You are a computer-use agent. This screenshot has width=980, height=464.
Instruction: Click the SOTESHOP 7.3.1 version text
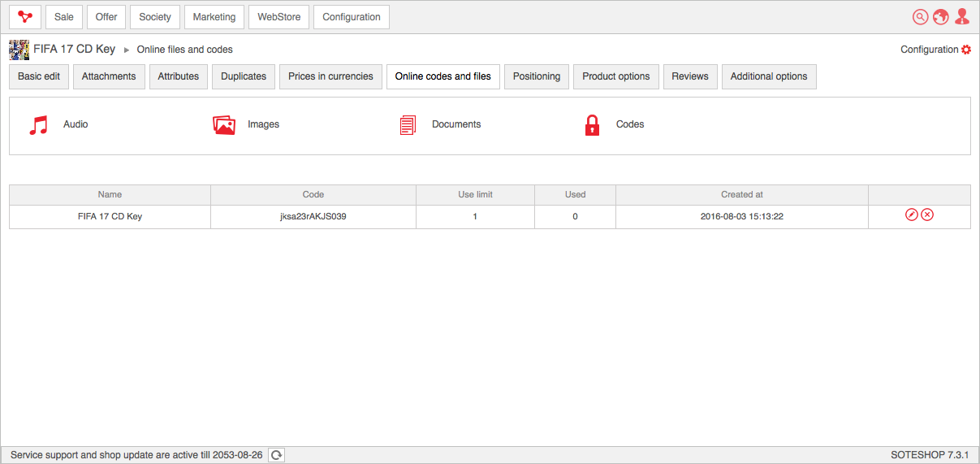coord(930,455)
